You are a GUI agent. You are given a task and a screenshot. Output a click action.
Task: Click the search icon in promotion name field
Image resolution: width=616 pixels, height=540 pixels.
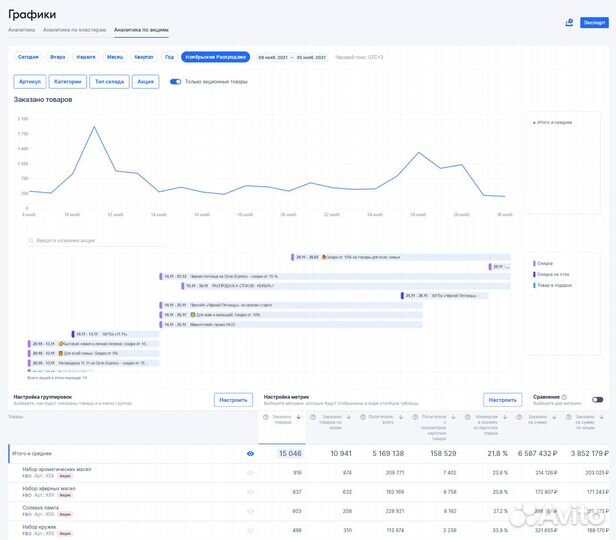click(x=30, y=241)
